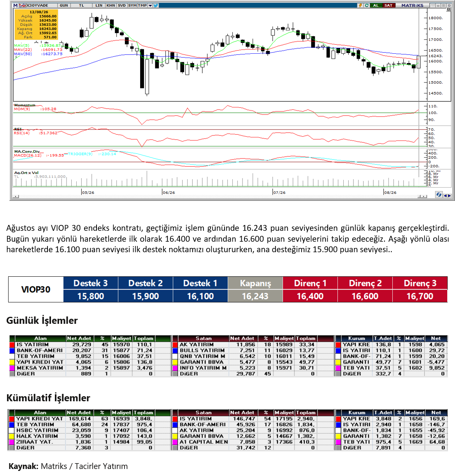The image size is (455, 476).
Task: Select the TRIGGER(9) label
Action: [x=80, y=154]
